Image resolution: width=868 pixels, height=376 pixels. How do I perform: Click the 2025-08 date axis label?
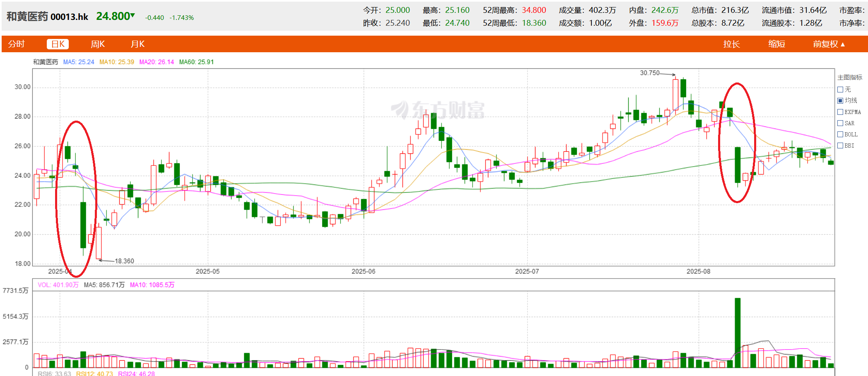coord(699,272)
